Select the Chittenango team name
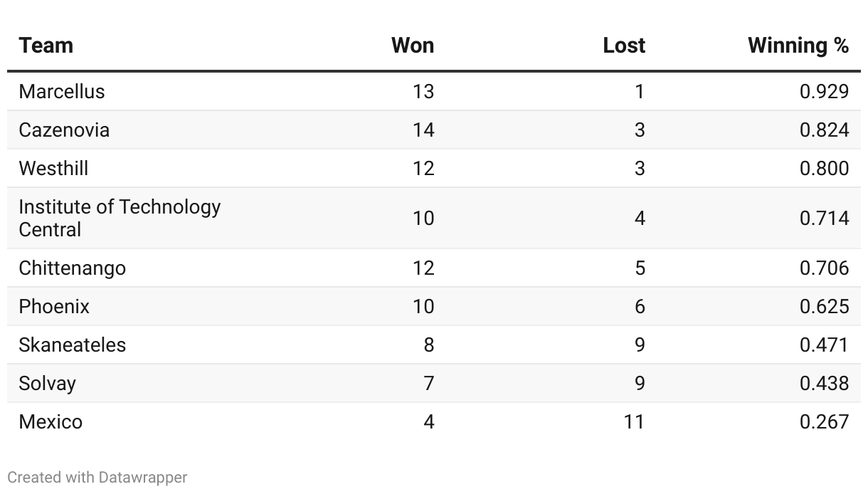This screenshot has width=868, height=494. pyautogui.click(x=72, y=268)
